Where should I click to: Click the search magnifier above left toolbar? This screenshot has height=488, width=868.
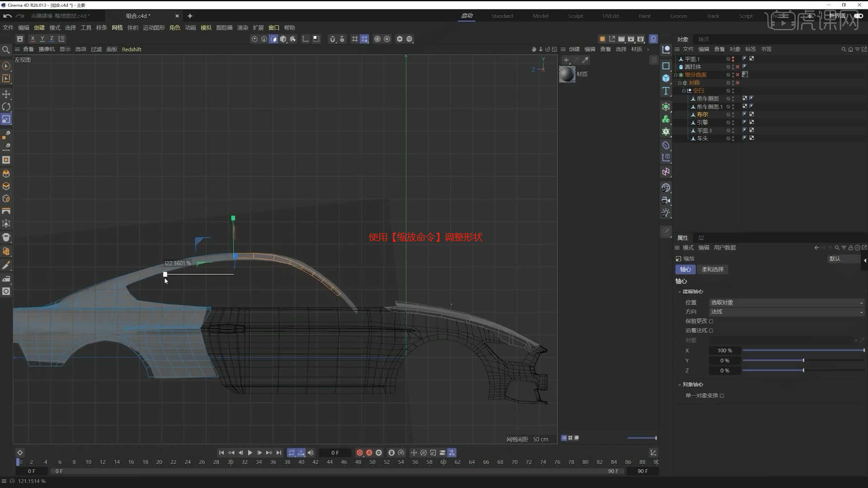6,50
